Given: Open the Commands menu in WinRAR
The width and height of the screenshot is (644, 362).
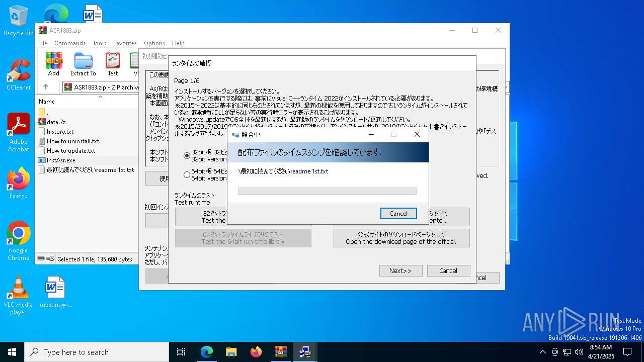Looking at the screenshot, I should click(70, 43).
